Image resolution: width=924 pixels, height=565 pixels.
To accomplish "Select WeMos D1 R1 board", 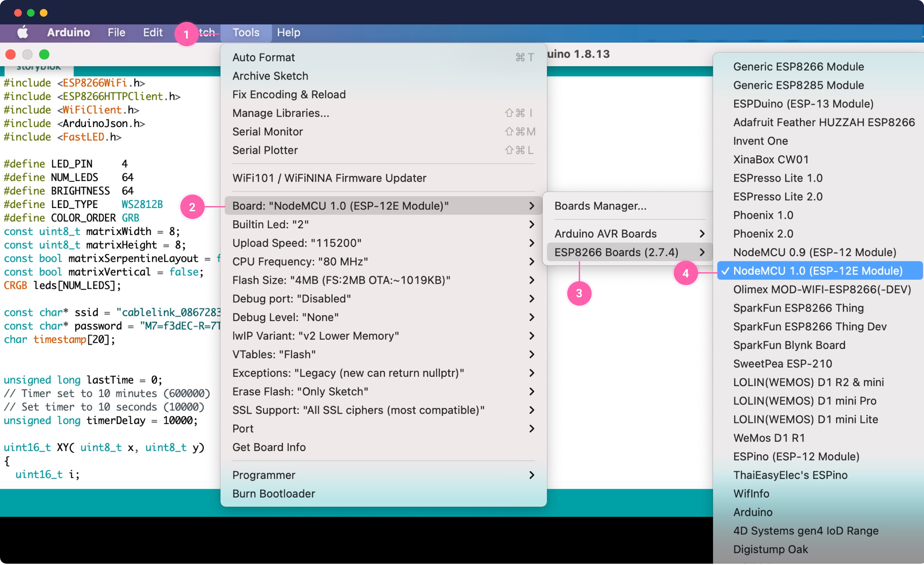I will [820, 438].
